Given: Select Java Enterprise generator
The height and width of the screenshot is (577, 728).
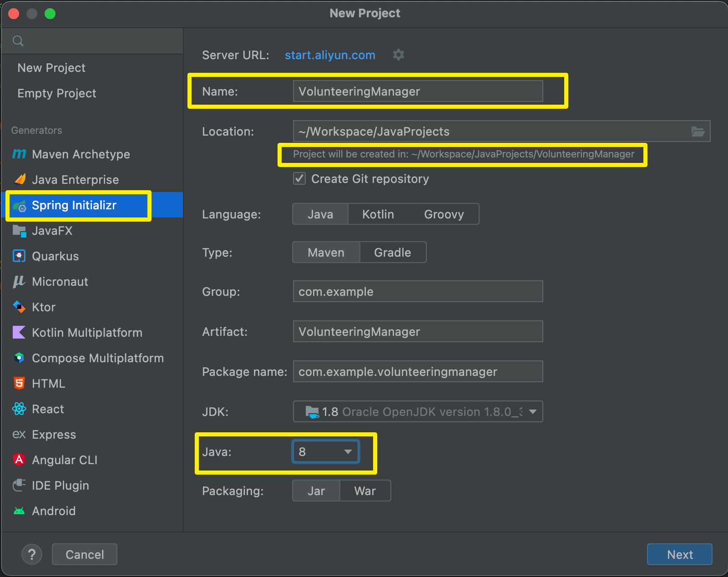Looking at the screenshot, I should [92, 180].
